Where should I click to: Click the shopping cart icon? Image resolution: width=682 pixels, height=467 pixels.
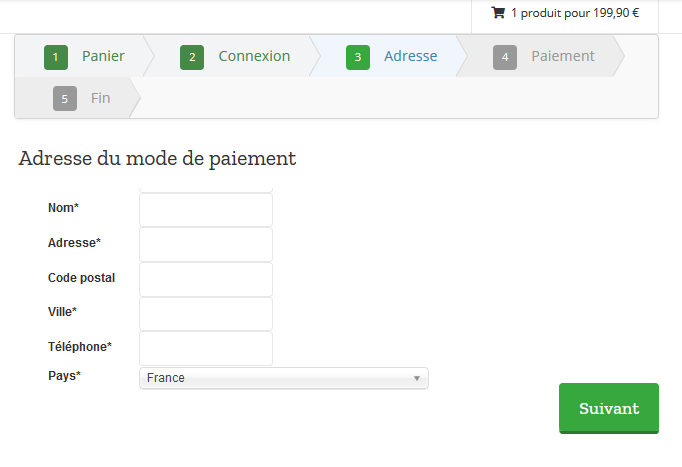498,13
